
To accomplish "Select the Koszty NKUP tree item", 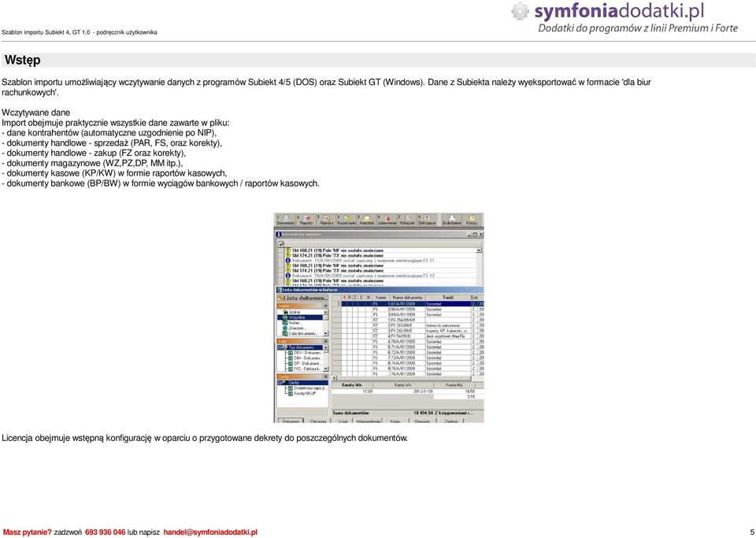I will click(302, 393).
